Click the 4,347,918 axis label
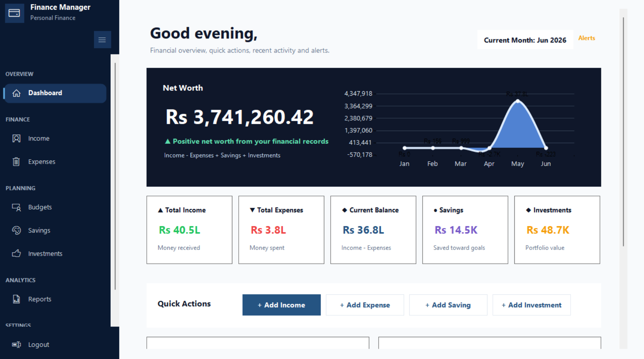Viewport: 644px width, 359px height. coord(358,94)
